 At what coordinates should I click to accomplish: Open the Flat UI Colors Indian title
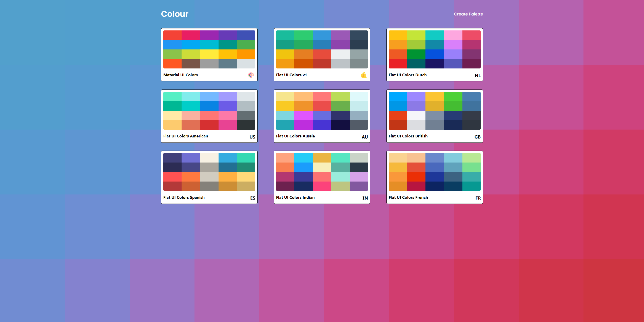[295, 197]
